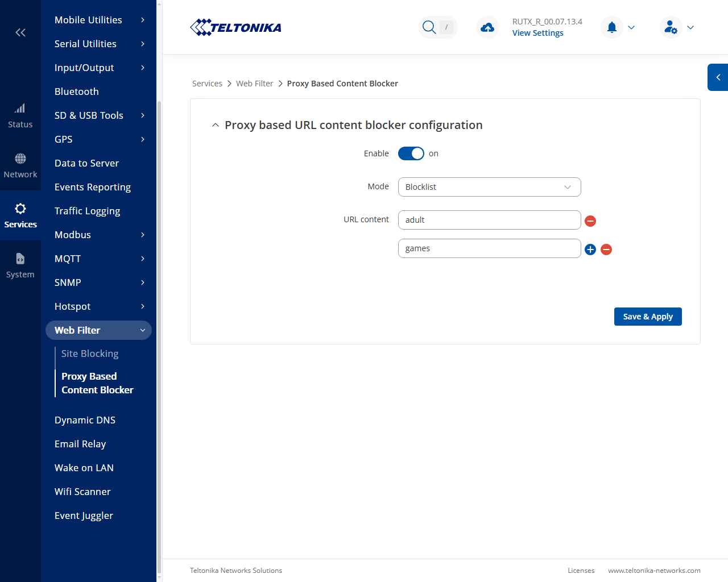Expand the GPS submenu

[x=99, y=139]
